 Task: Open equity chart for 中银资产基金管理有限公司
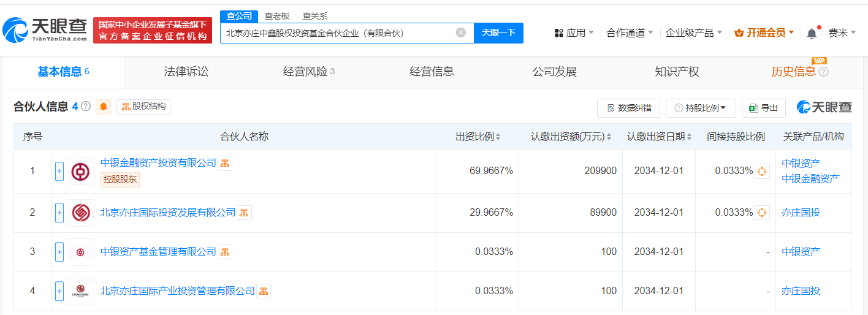point(225,252)
